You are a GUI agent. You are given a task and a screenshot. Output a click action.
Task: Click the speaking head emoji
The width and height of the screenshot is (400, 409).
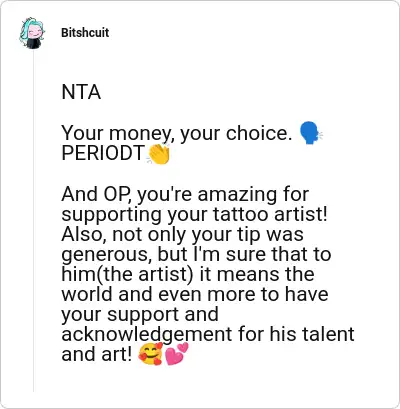point(310,133)
